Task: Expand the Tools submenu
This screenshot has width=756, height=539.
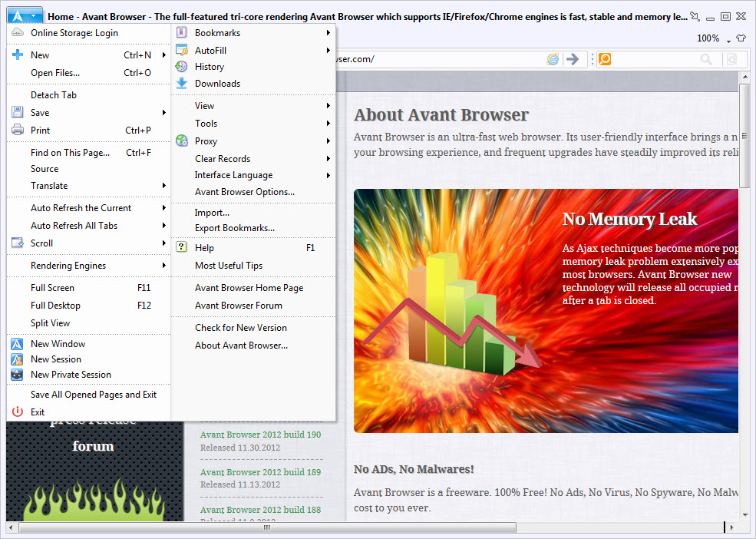Action: [x=328, y=124]
